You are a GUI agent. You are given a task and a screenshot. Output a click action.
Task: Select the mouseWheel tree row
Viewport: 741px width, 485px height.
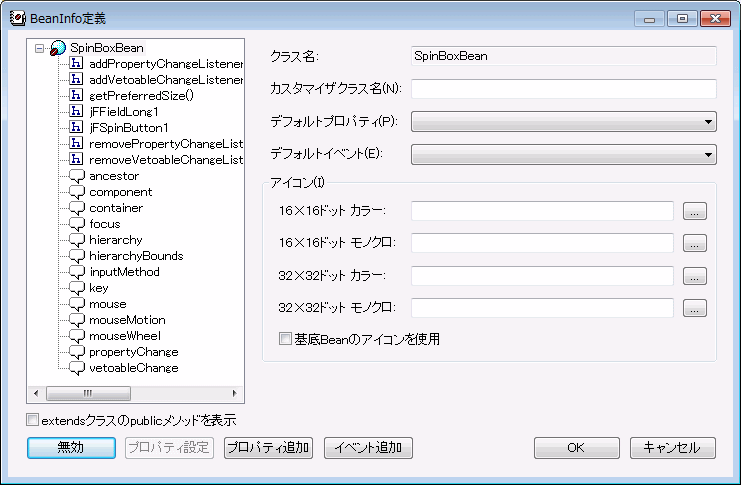click(125, 336)
